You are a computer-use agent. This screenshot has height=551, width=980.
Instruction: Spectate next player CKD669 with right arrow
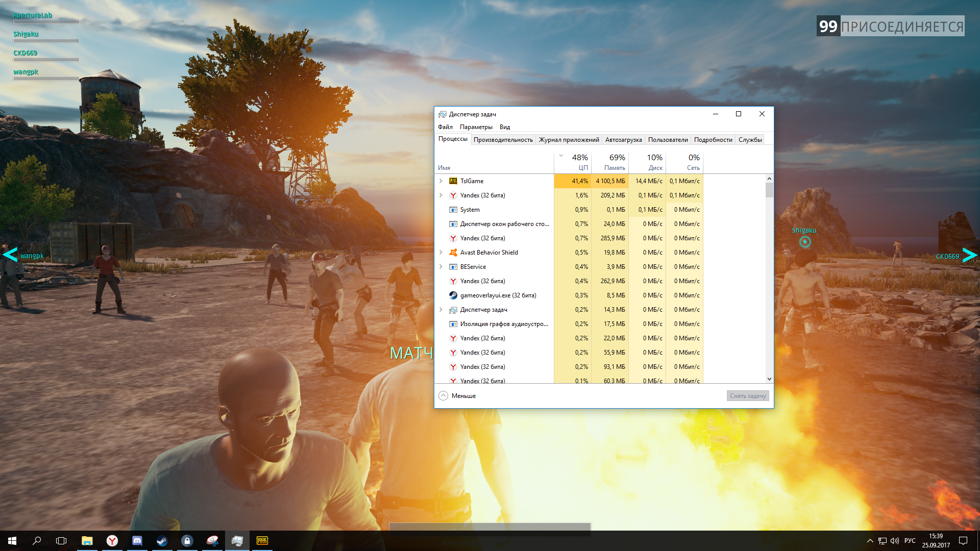pos(969,255)
